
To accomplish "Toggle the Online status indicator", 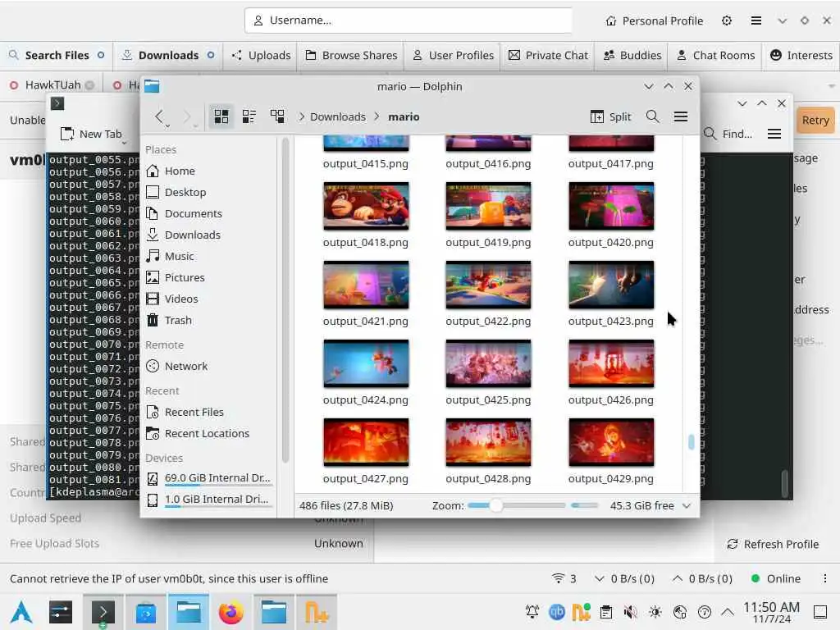I will coord(776,578).
